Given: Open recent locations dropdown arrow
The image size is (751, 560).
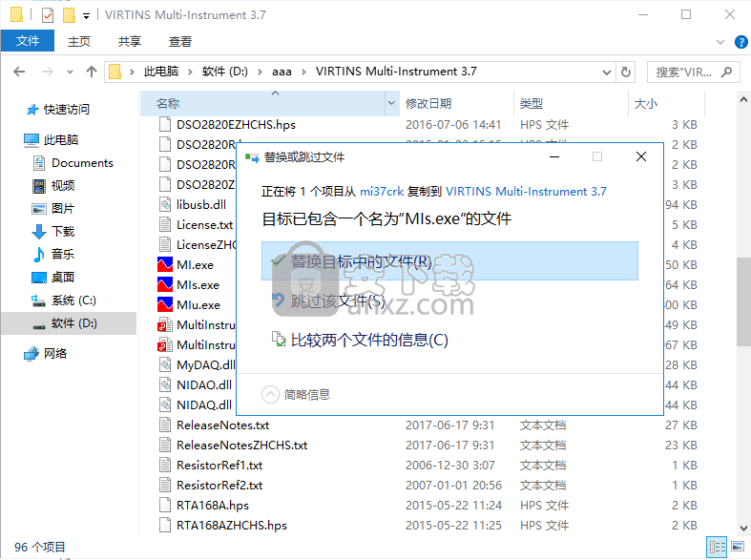Looking at the screenshot, I should 70,73.
